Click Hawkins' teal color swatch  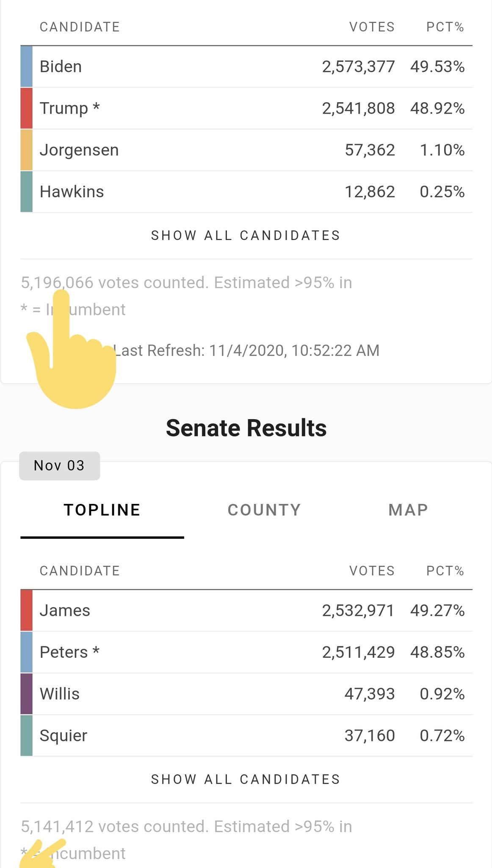click(26, 192)
